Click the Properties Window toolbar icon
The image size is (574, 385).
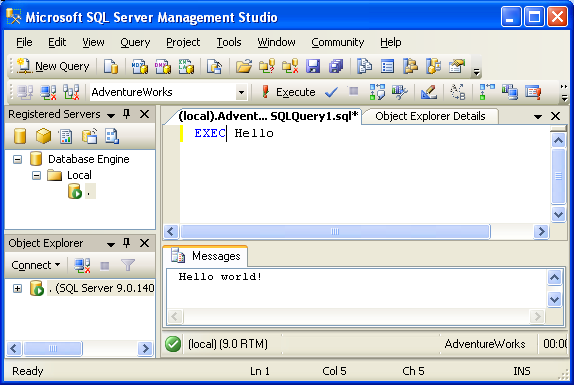[x=457, y=66]
